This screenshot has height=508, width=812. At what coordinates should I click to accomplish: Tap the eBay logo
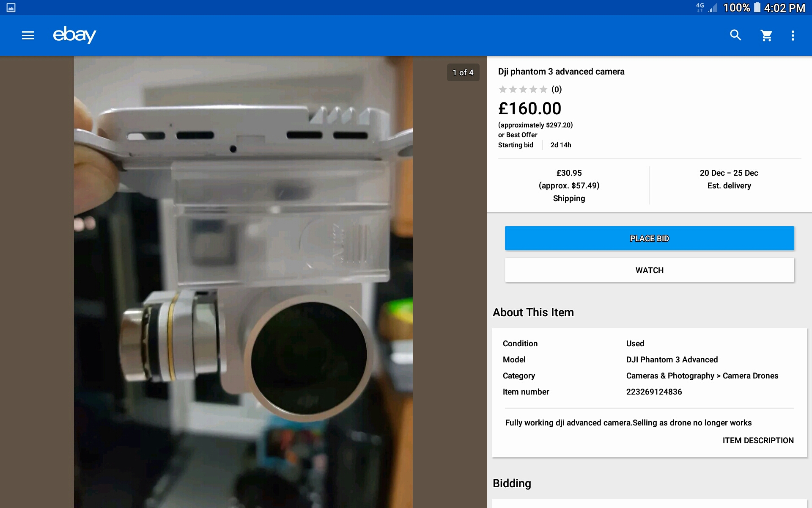pos(74,35)
